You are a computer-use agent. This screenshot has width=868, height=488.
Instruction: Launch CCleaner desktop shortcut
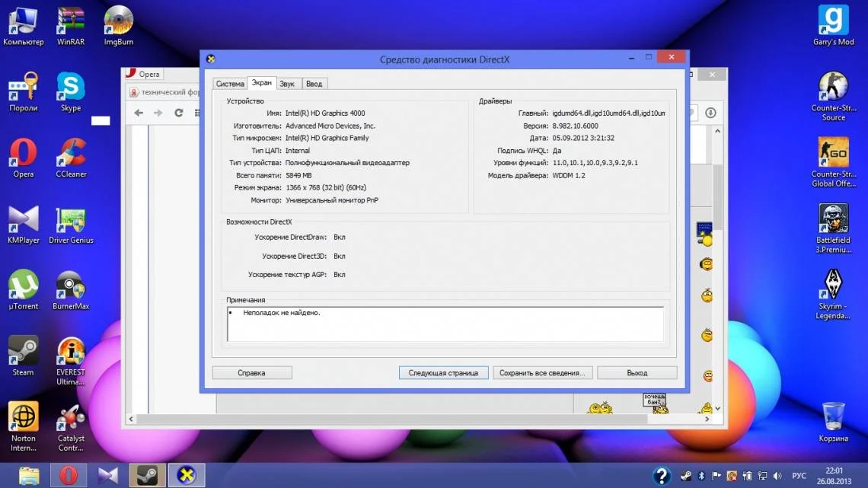(x=71, y=158)
